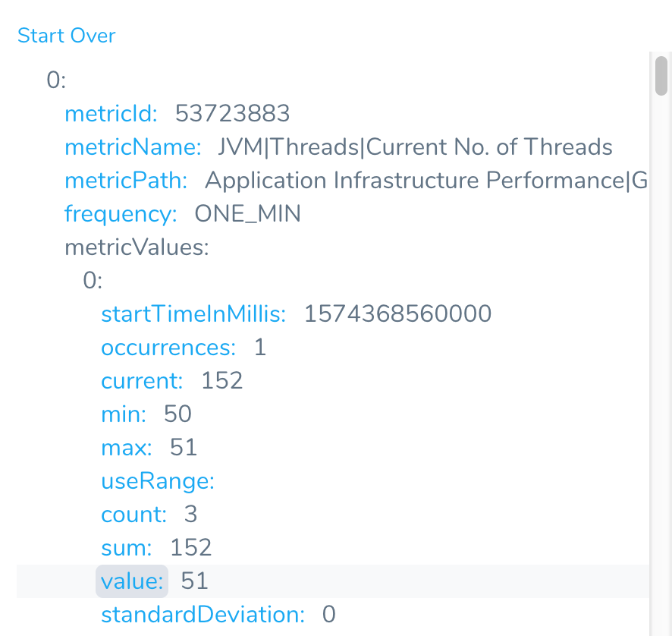
Task: Select the min key
Action: pos(124,414)
